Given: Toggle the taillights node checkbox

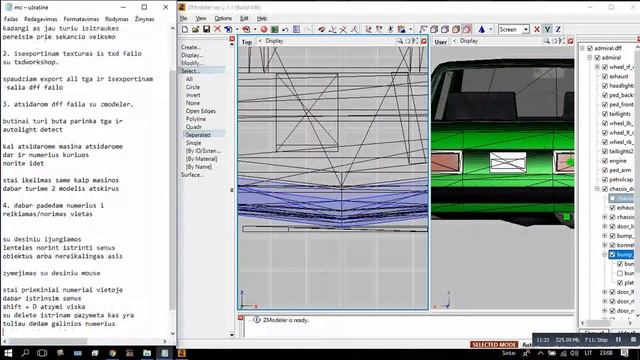Looking at the screenshot, I should [605, 114].
